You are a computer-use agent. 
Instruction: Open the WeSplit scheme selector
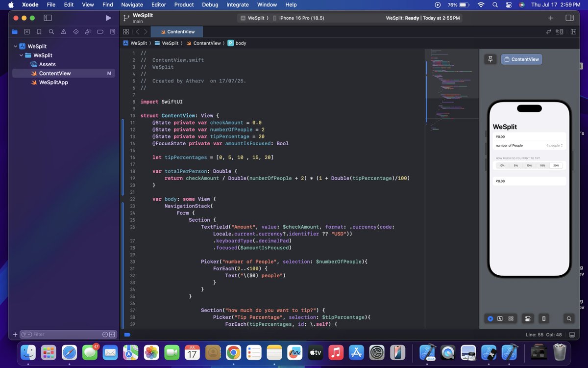pos(254,18)
